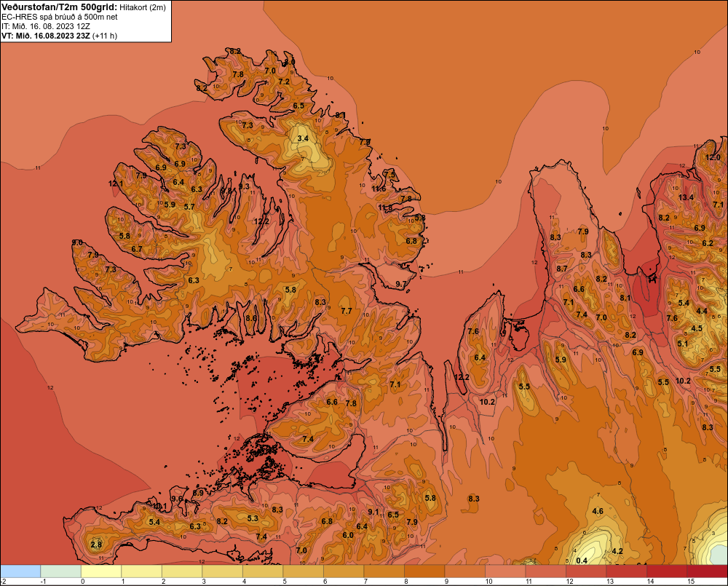
Task: Click the legend tick label '-2'
Action: coord(3,582)
